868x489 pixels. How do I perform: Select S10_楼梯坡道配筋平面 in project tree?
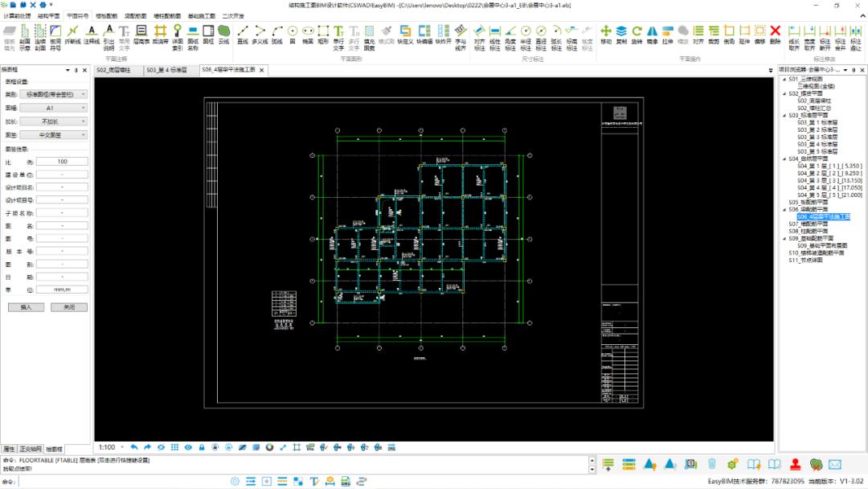click(x=816, y=253)
